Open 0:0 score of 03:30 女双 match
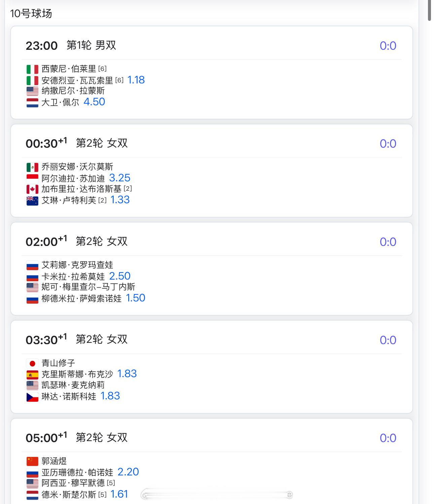 388,340
